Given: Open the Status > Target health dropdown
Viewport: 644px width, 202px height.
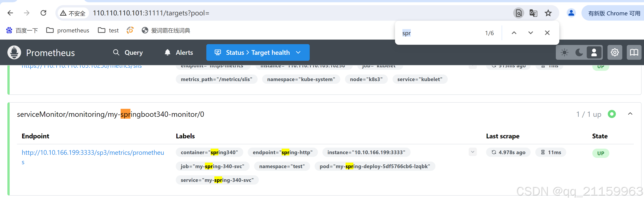Looking at the screenshot, I should click(x=258, y=53).
